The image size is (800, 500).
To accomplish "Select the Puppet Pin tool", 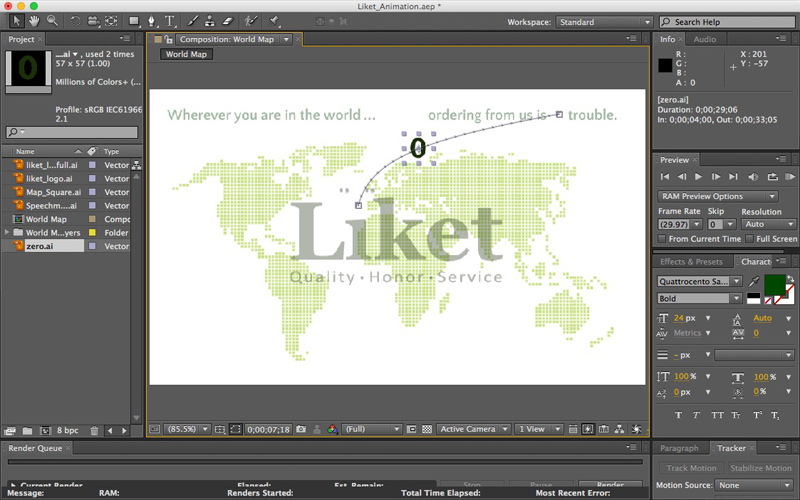I will (274, 21).
